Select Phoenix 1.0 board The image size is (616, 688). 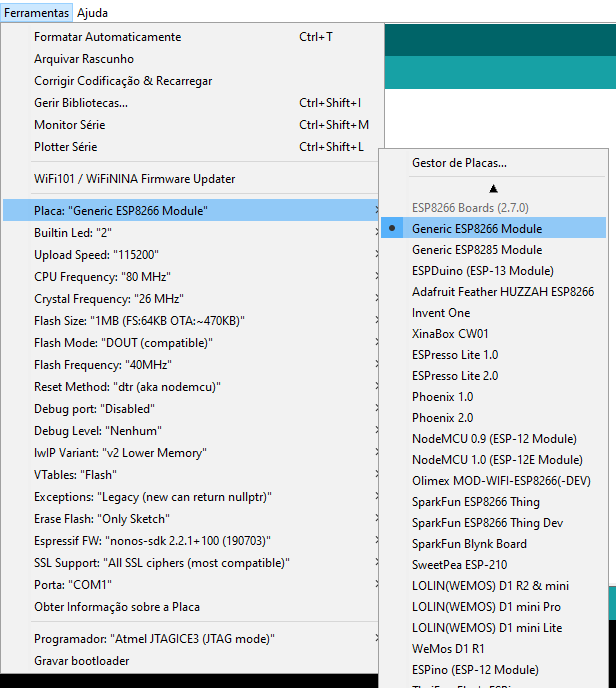(x=494, y=397)
